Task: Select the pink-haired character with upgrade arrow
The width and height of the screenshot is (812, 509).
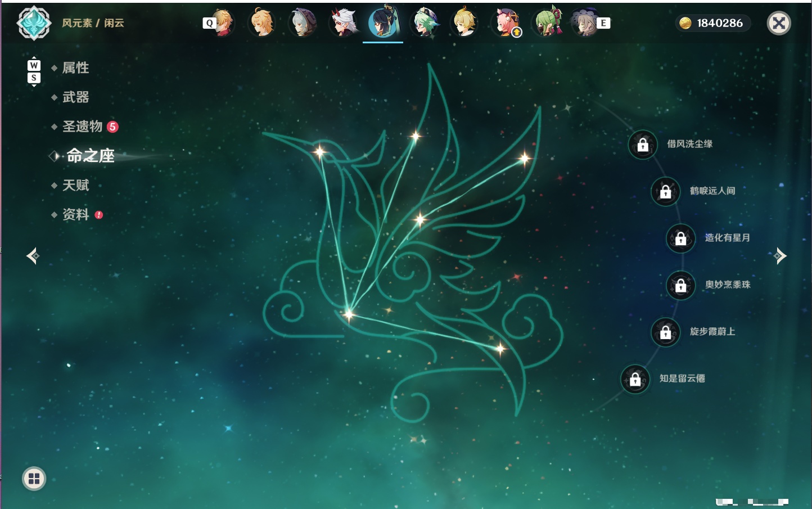Action: 506,23
